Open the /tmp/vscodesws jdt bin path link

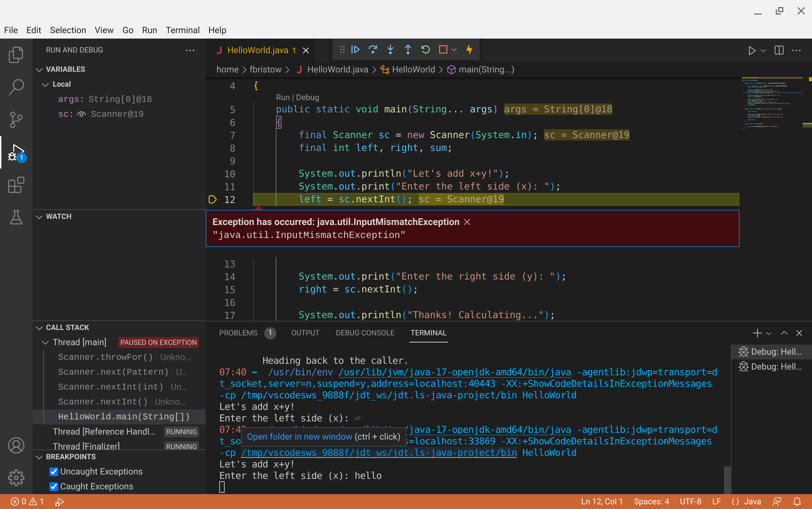click(x=379, y=453)
